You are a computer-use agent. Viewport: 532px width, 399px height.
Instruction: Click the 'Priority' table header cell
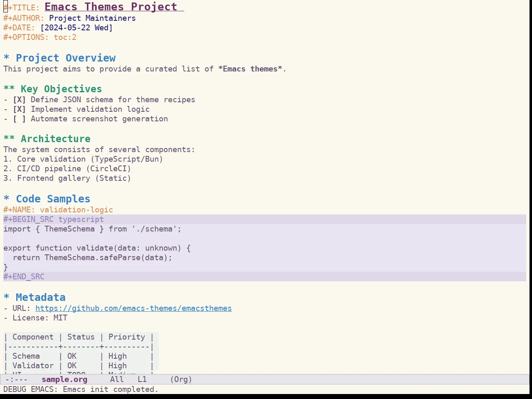[127, 337]
